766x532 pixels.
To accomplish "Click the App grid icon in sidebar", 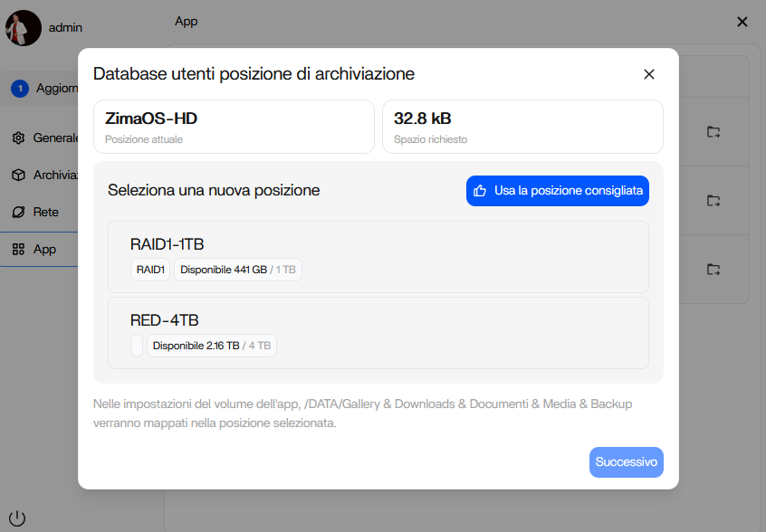I will (18, 250).
